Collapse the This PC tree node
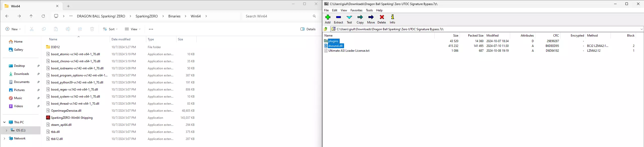 click(x=5, y=122)
